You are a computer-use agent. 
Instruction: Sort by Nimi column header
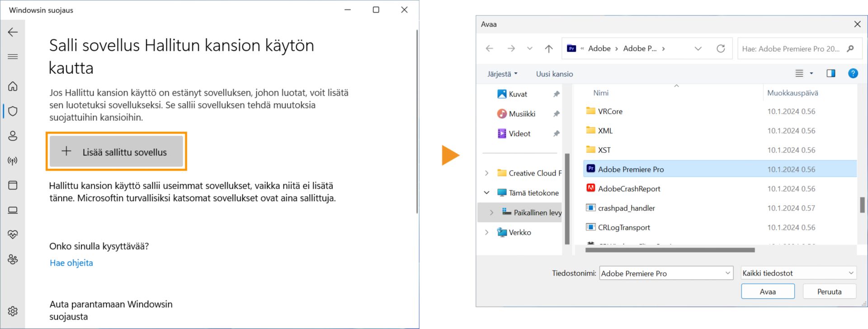point(601,93)
